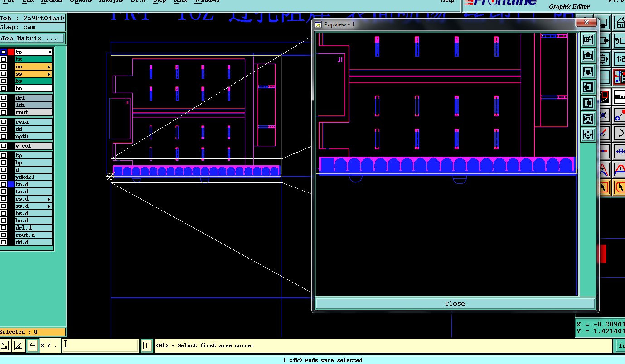Click the Popview pan down icon
The width and height of the screenshot is (625, 364).
click(588, 72)
